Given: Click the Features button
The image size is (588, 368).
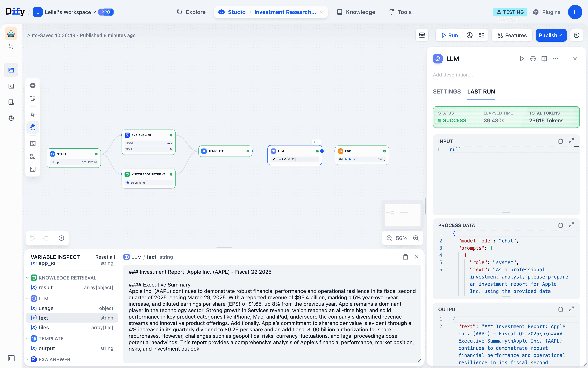Looking at the screenshot, I should pos(512,35).
